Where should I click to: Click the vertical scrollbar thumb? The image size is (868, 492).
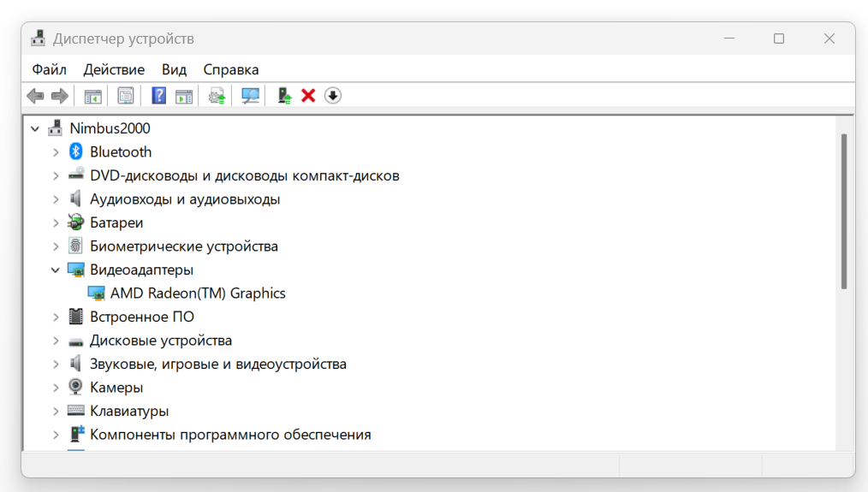point(844,211)
